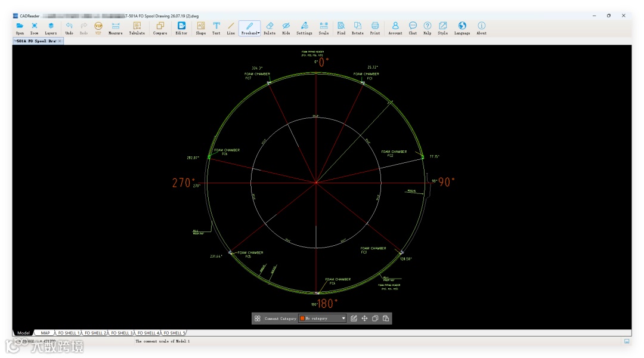Click the orange comment category color swatch

point(302,319)
